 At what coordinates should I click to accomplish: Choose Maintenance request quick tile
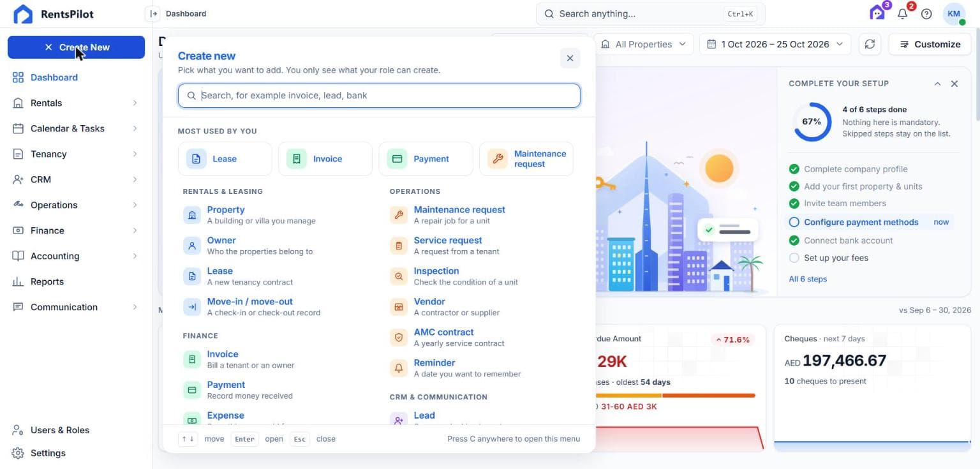click(526, 159)
